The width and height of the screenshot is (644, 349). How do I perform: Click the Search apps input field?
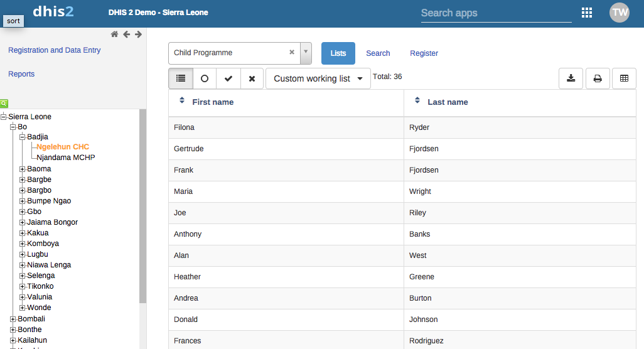(x=496, y=13)
